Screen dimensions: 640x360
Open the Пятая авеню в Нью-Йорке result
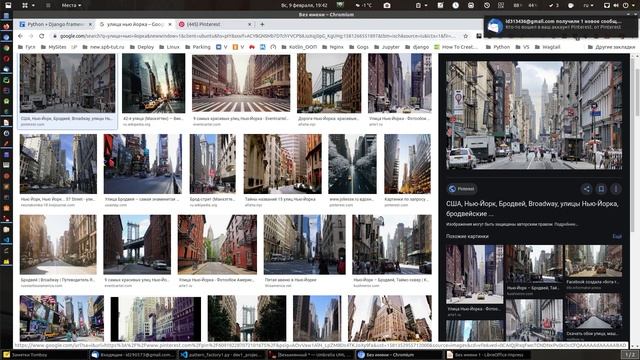pos(304,244)
